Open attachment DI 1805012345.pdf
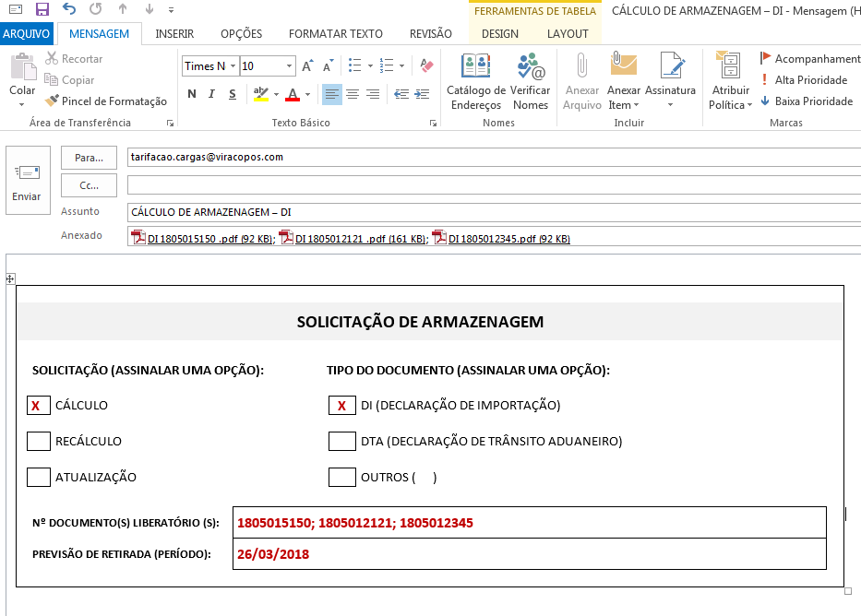 501,238
